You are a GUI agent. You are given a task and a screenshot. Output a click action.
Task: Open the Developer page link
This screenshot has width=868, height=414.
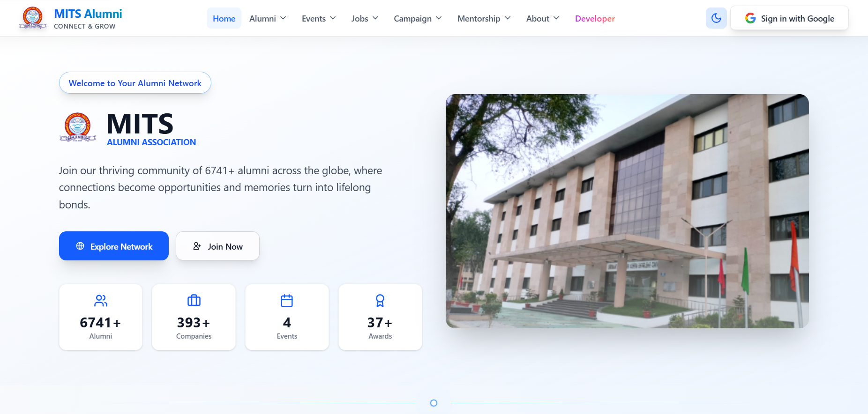pos(595,18)
